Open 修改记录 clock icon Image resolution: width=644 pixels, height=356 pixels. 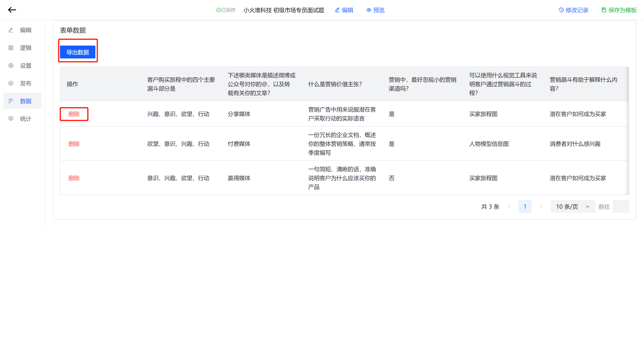(x=561, y=10)
